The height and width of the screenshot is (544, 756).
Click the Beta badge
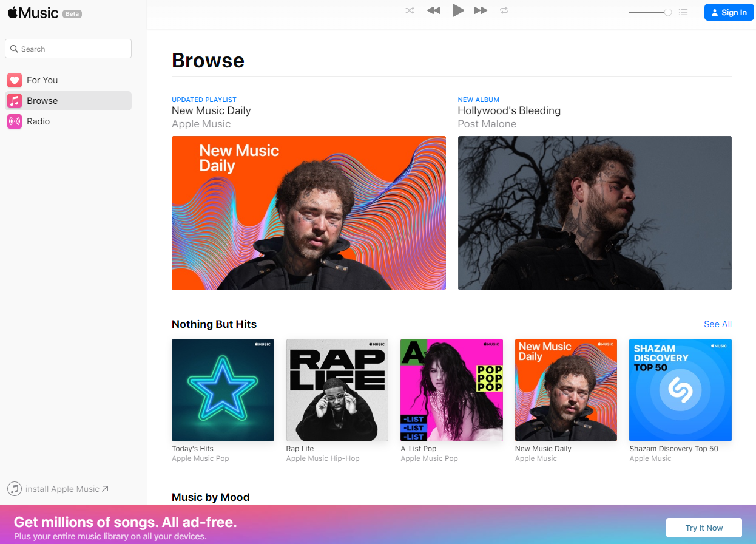(72, 13)
